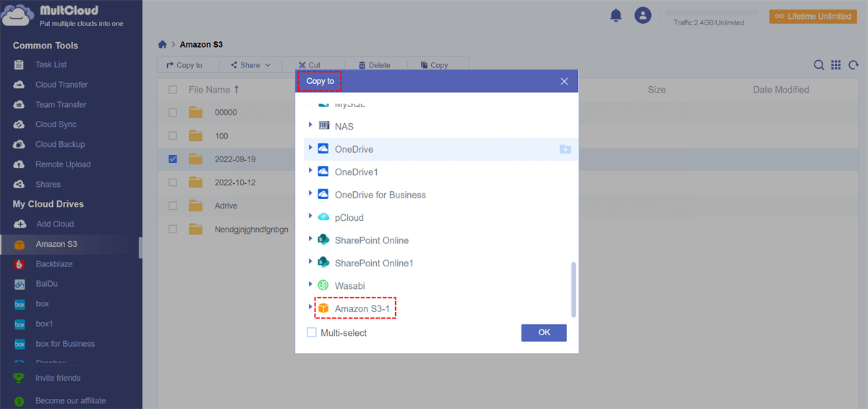Image resolution: width=868 pixels, height=409 pixels.
Task: Select BaiDu drive in sidebar
Action: (45, 284)
